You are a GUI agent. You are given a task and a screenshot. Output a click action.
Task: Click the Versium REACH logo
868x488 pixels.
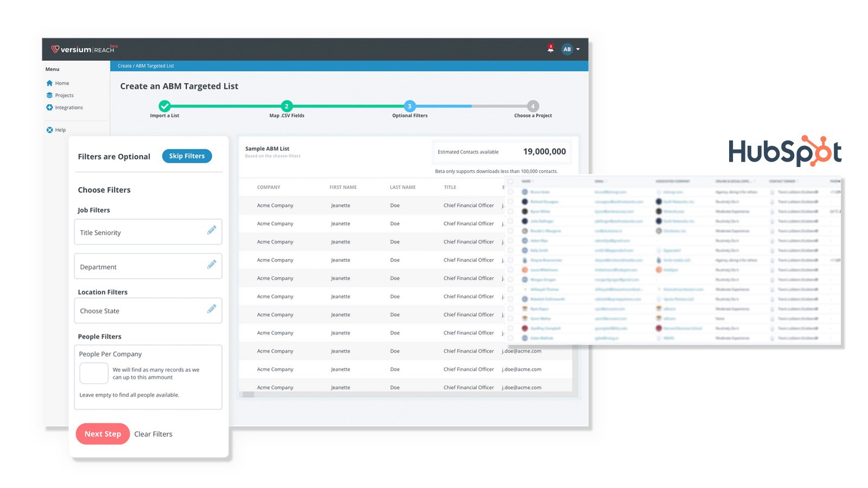tap(84, 49)
